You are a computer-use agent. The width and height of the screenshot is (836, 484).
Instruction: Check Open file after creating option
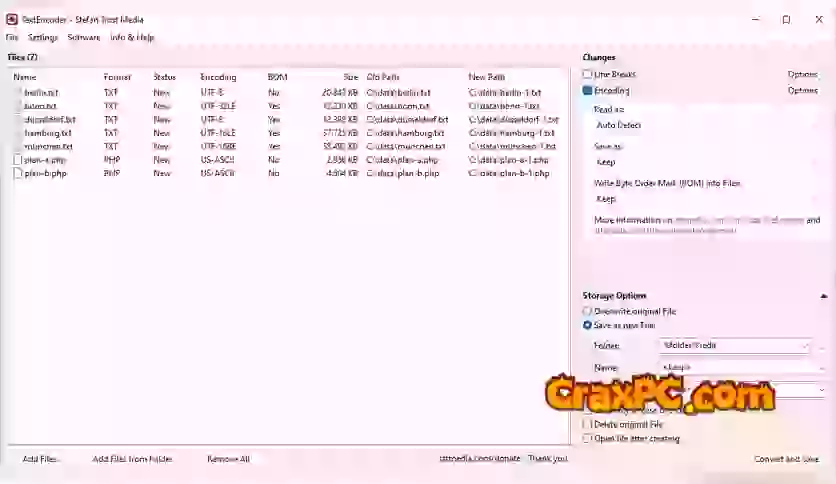pos(588,438)
